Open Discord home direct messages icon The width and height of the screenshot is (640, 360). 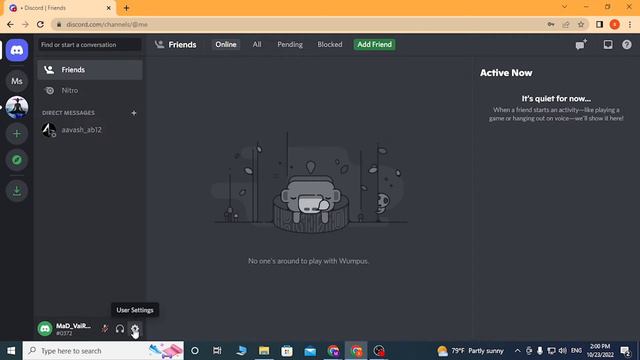(17, 50)
